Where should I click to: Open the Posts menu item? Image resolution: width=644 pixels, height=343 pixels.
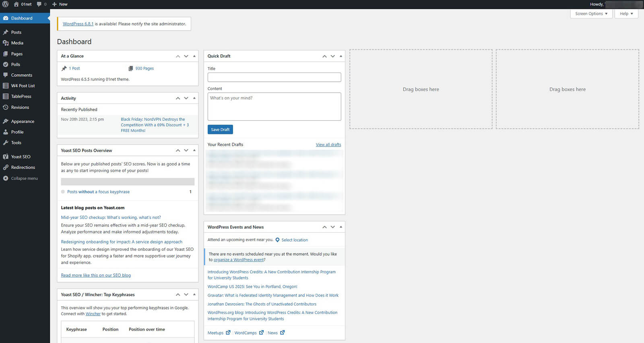tap(25, 32)
